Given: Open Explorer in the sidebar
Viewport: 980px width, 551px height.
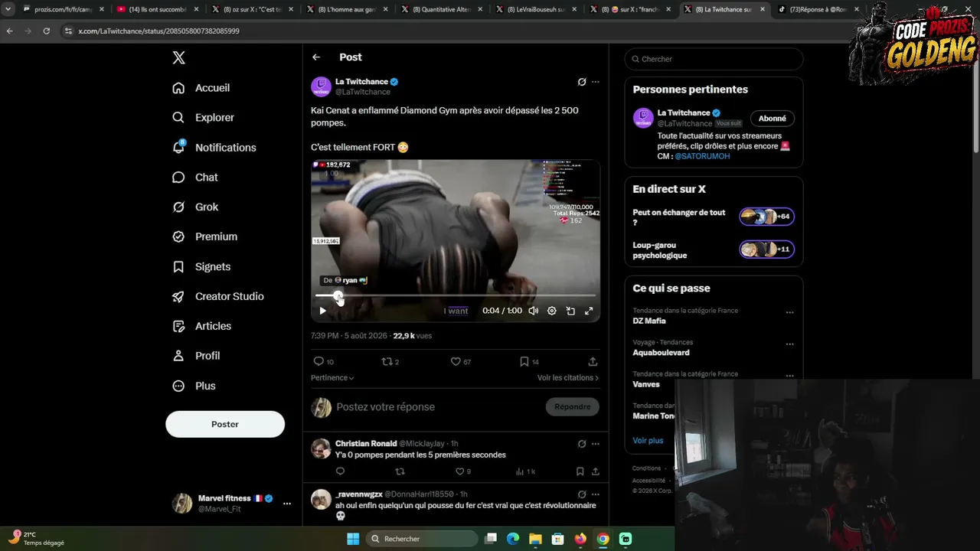Looking at the screenshot, I should [x=204, y=118].
